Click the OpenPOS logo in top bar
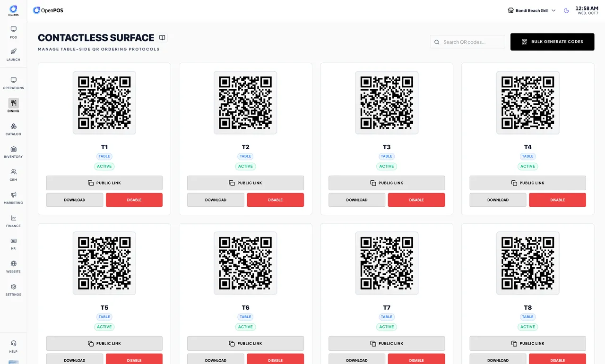 click(x=48, y=10)
